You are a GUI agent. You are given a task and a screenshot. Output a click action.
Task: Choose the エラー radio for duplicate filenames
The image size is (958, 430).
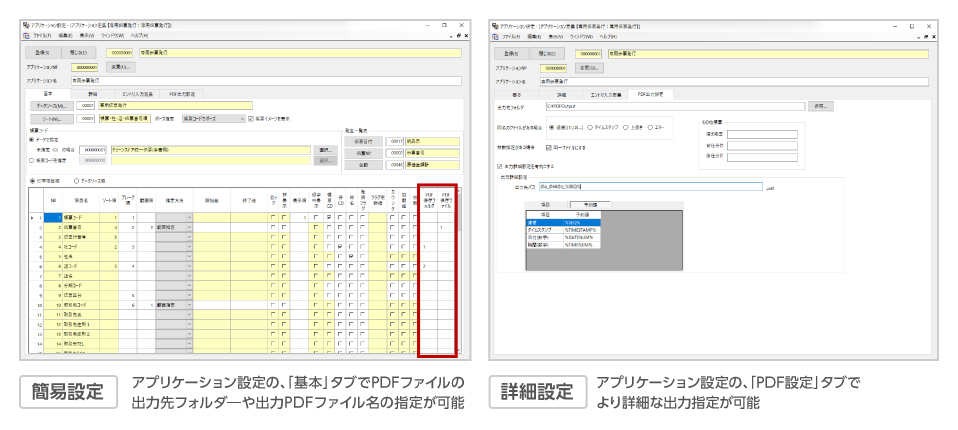(650, 128)
